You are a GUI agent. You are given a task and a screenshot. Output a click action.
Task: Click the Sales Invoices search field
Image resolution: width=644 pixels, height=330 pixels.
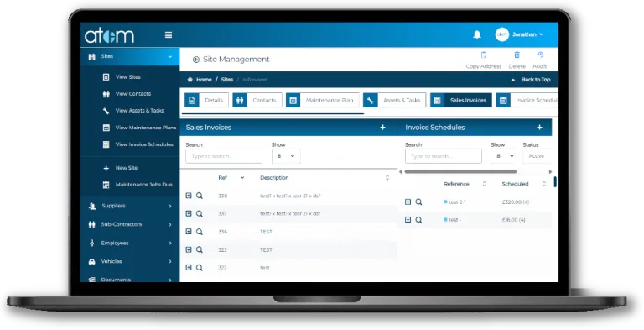(x=224, y=156)
